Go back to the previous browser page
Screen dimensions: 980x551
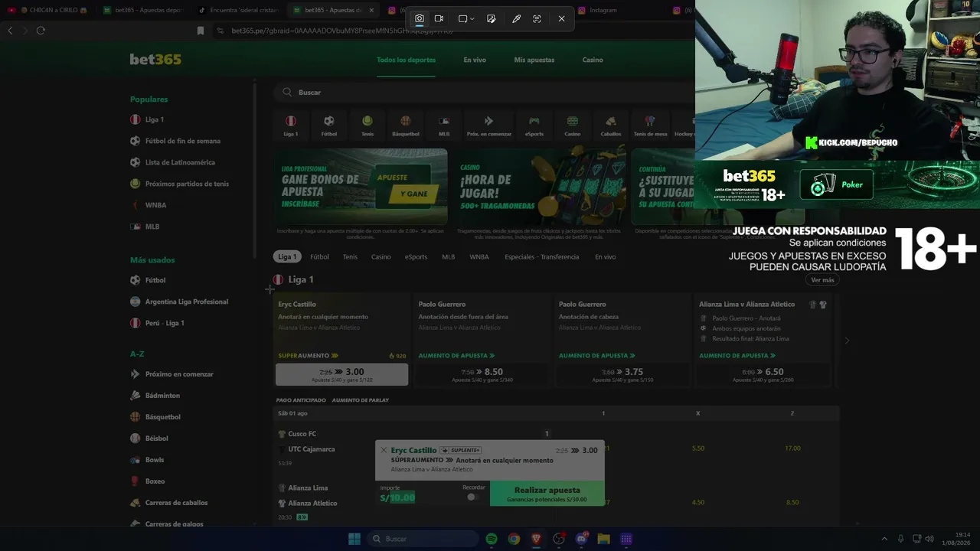coord(10,31)
